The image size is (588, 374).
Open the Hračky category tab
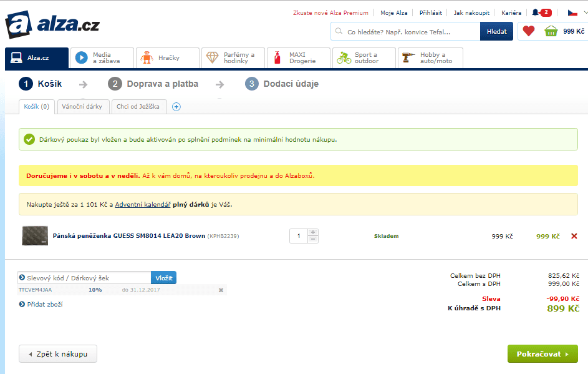click(x=167, y=57)
